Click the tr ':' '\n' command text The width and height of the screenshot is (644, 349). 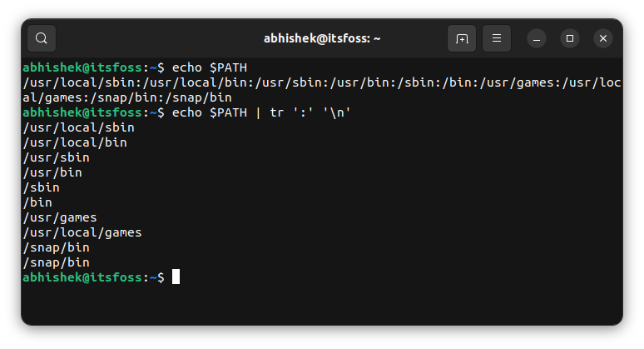[x=310, y=112]
